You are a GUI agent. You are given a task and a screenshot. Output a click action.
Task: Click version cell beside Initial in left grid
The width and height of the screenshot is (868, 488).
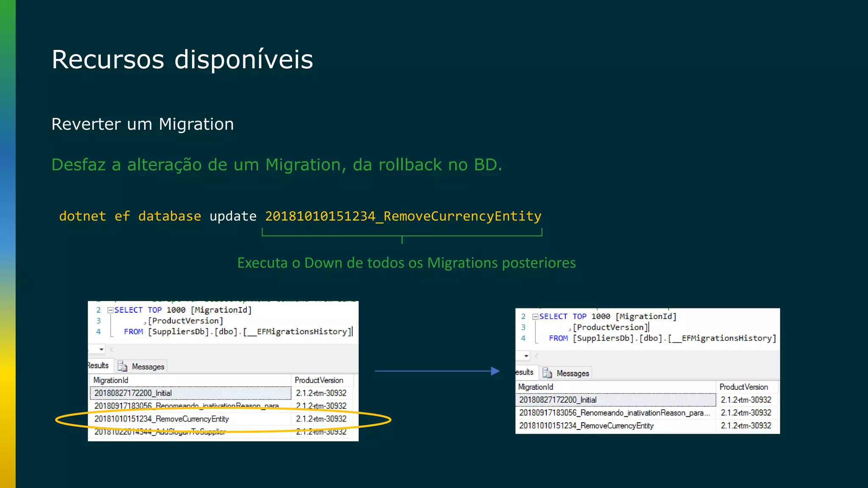tap(322, 393)
